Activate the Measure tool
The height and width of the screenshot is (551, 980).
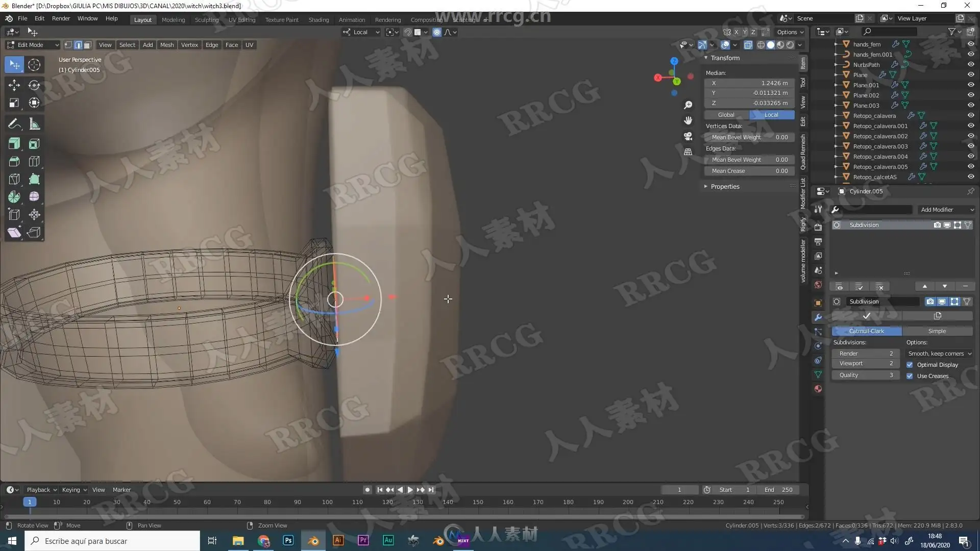pyautogui.click(x=34, y=124)
